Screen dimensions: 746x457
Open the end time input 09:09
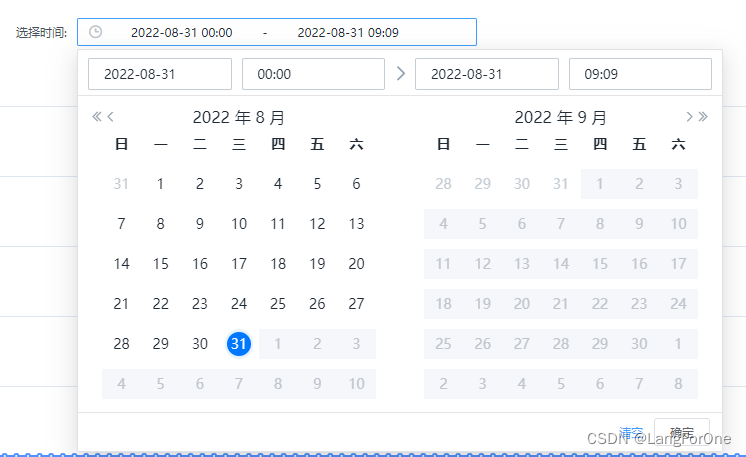[640, 74]
